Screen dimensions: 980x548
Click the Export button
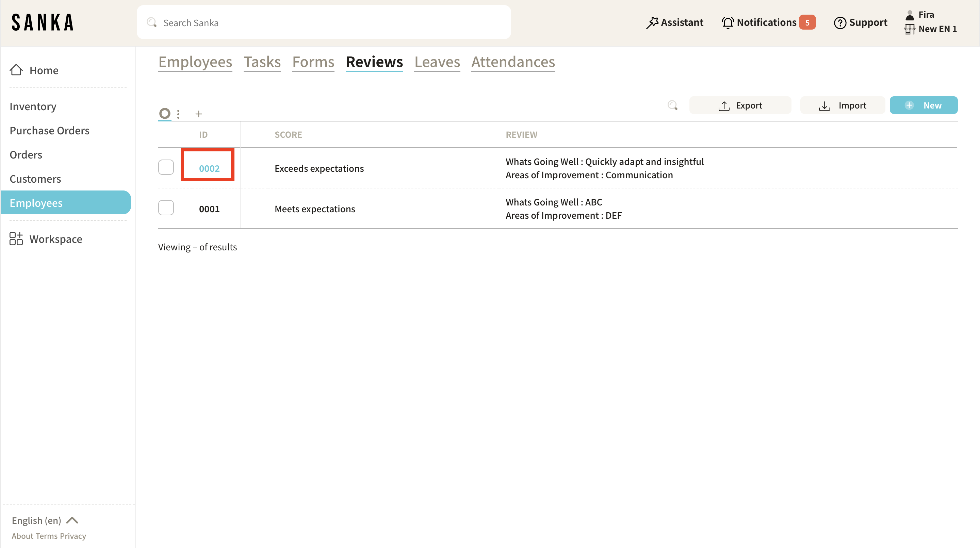(x=740, y=105)
